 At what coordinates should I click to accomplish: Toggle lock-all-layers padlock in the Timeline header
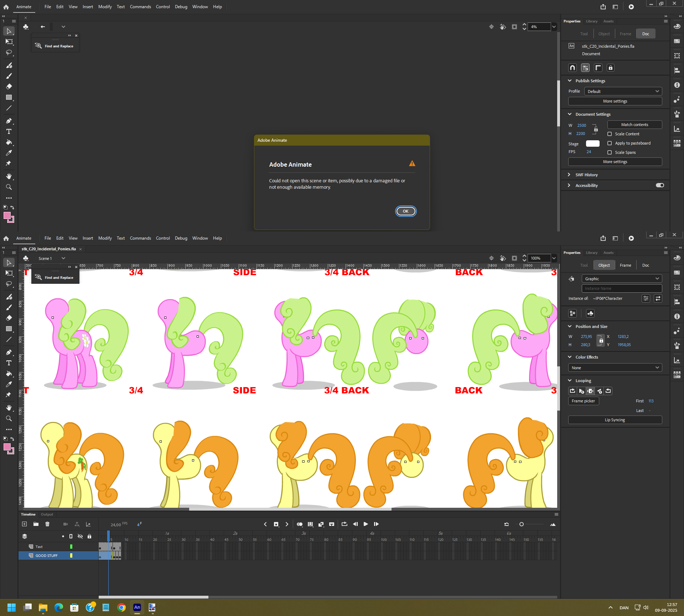[89, 536]
